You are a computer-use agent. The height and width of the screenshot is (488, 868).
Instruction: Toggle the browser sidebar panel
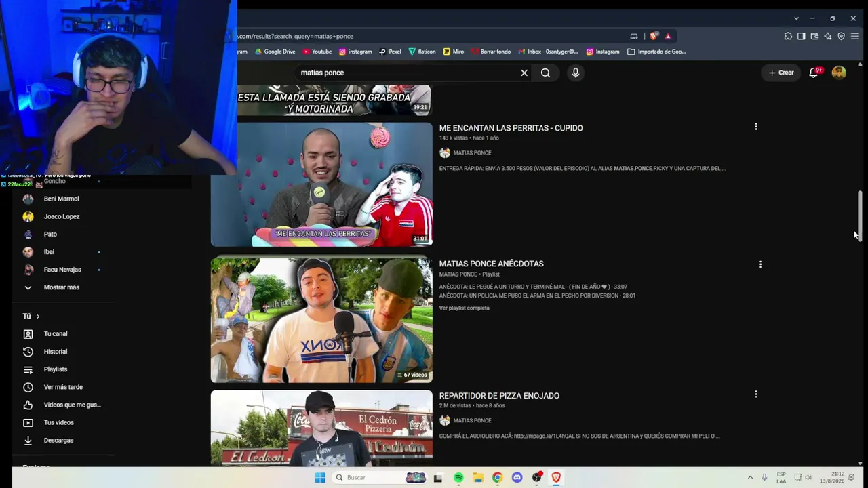click(801, 36)
